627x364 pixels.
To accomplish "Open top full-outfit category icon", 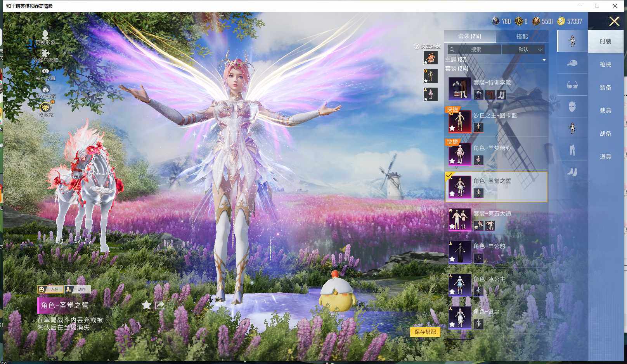I will [x=572, y=41].
